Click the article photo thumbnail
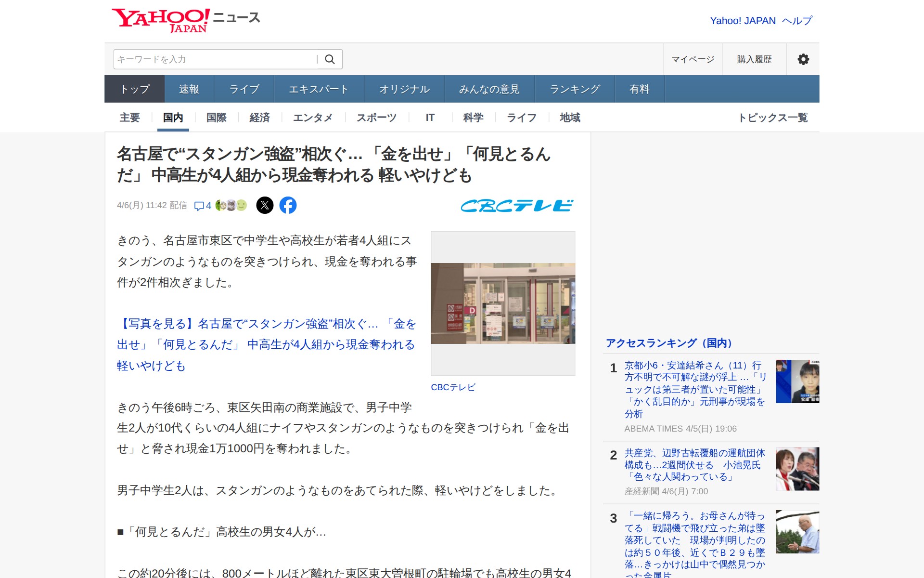 click(x=503, y=303)
